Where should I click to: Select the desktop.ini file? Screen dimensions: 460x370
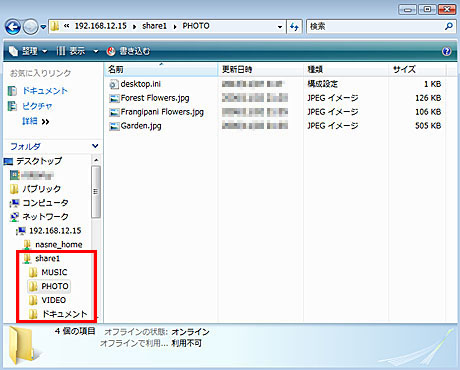click(x=140, y=84)
